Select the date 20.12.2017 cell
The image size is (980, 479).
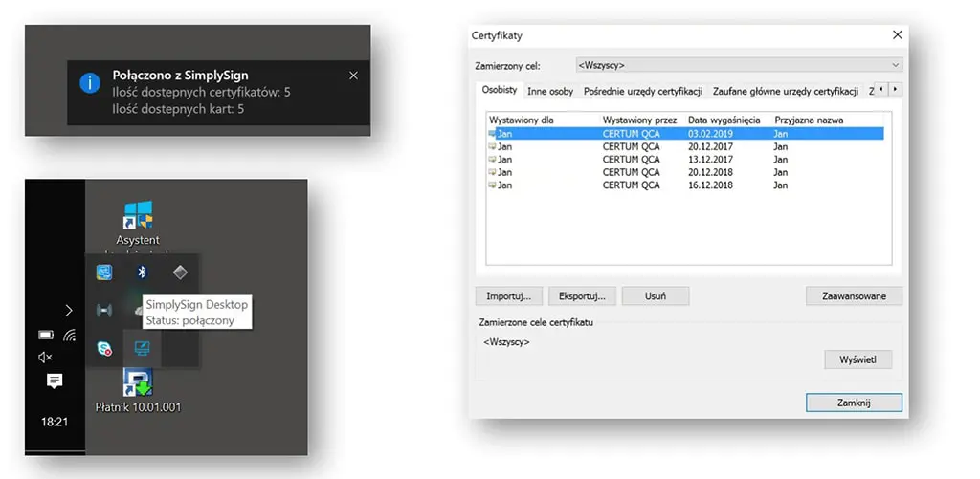711,147
